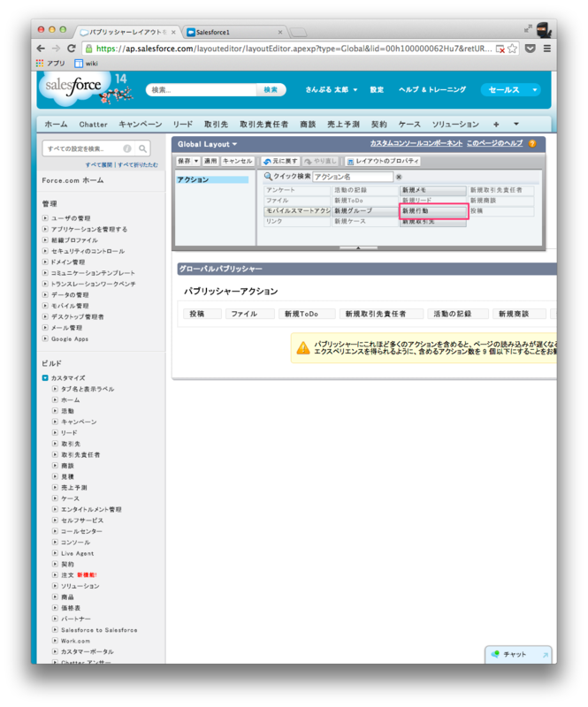Open カスタムコンソールコンポーネント link
The height and width of the screenshot is (707, 588).
click(416, 143)
